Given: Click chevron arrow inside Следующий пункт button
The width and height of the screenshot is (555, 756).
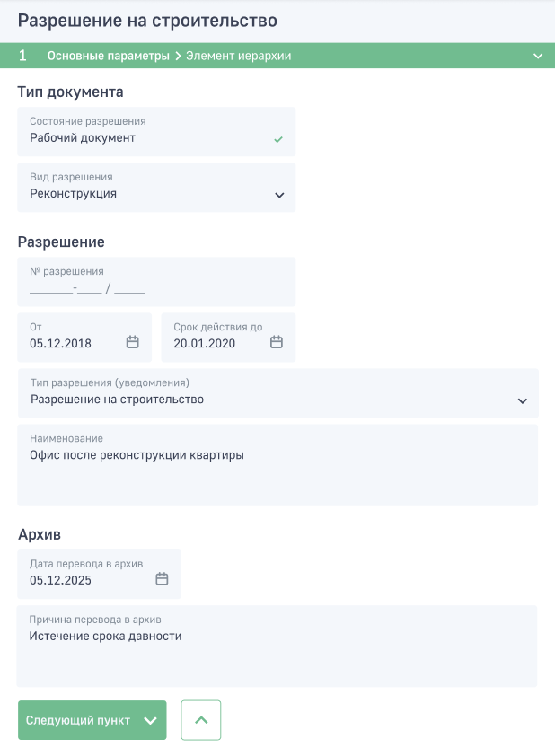Looking at the screenshot, I should point(151,720).
